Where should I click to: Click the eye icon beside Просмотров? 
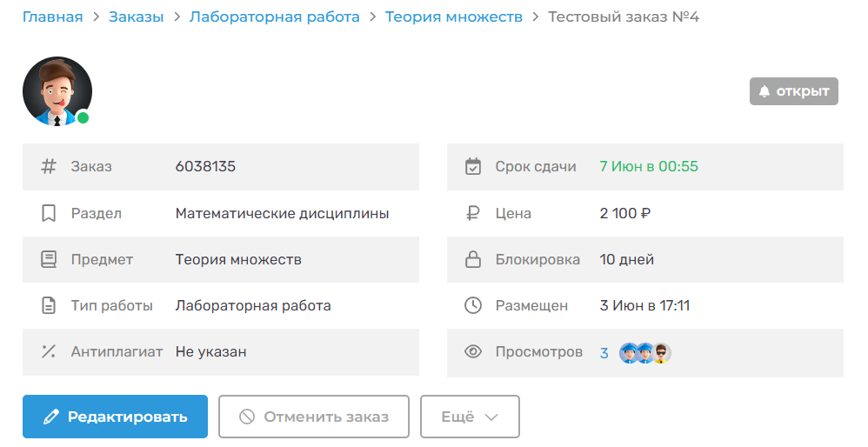click(473, 352)
